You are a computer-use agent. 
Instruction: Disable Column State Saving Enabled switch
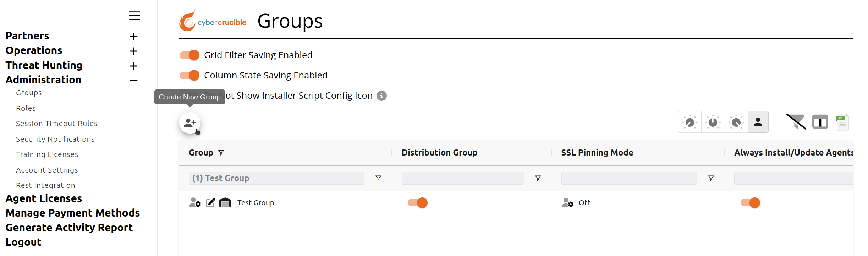coord(189,75)
